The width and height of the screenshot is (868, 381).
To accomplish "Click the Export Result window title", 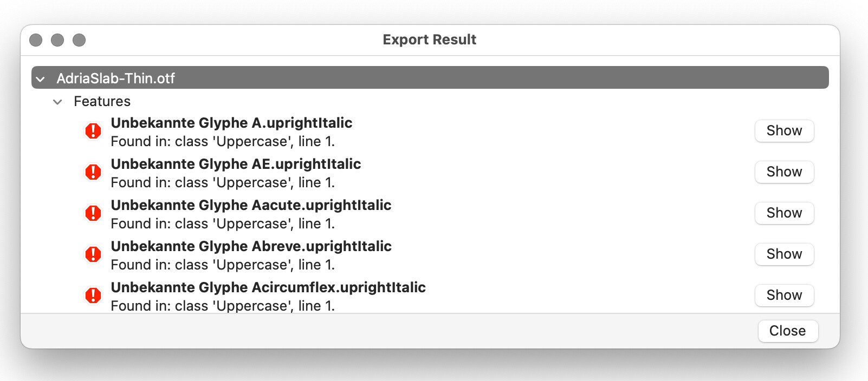I will pos(429,40).
